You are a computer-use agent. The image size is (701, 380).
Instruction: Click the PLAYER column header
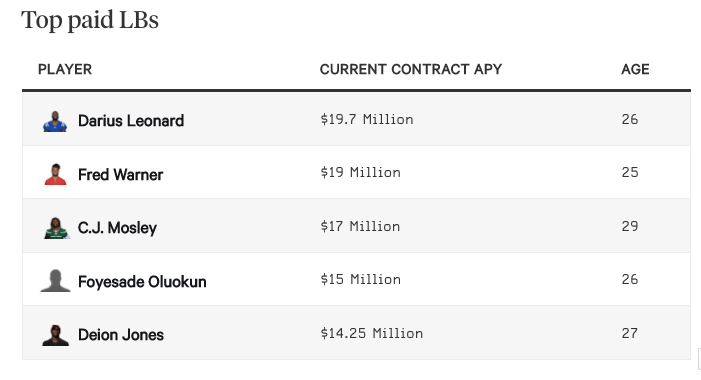coord(65,69)
